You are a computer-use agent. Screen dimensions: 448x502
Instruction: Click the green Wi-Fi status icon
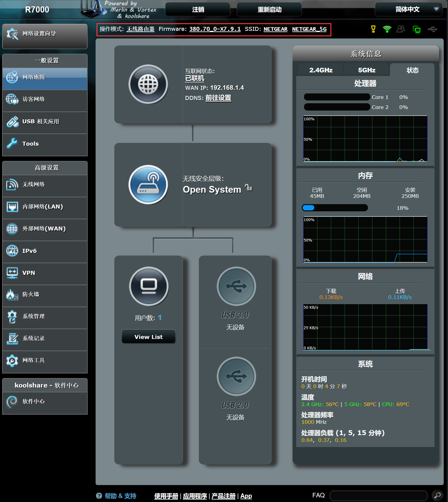387,29
